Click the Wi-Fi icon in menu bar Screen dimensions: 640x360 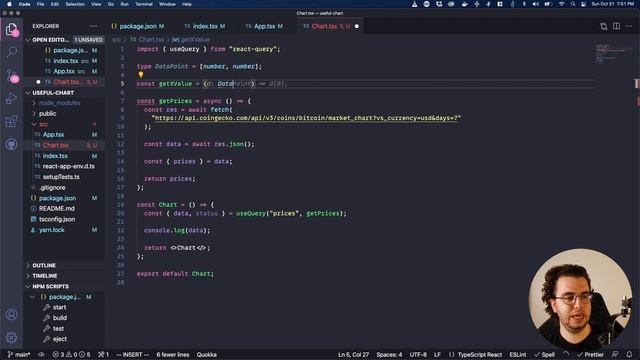coord(562,4)
